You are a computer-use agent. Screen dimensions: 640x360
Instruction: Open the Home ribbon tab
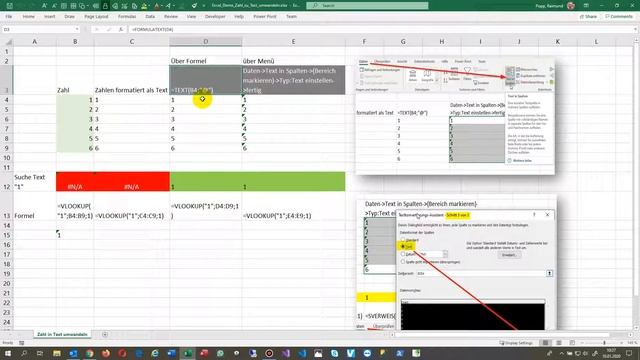click(x=29, y=17)
